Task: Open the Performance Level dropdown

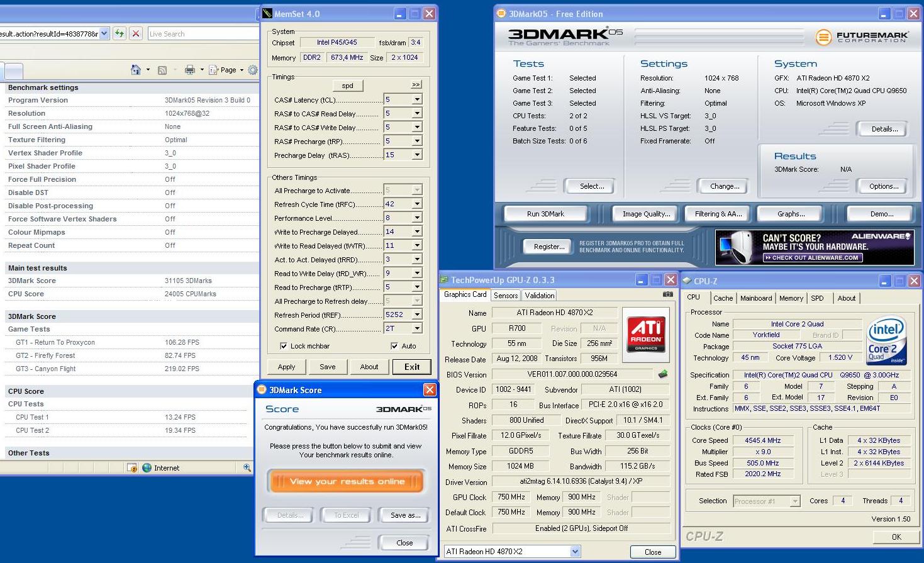Action: click(x=416, y=218)
